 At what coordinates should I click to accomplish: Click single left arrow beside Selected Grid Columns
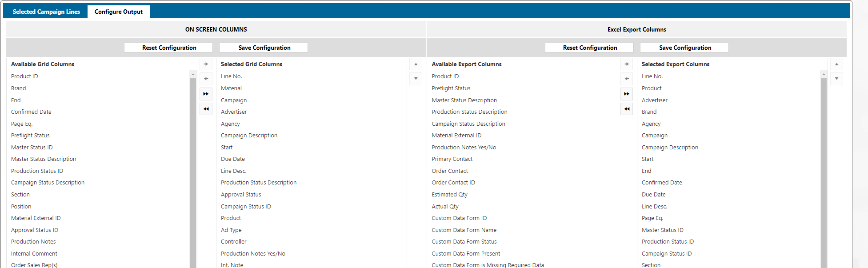206,79
